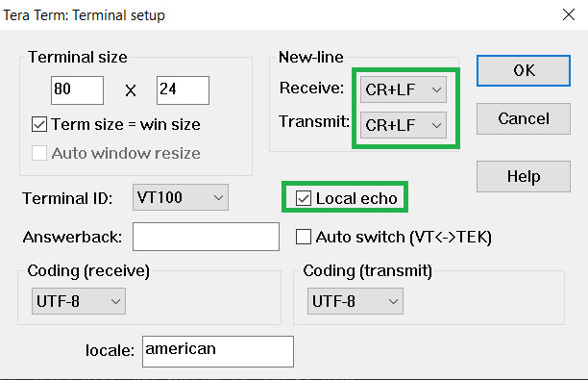Enable Auto switch (VT<->TEK) checkbox
The width and height of the screenshot is (588, 380).
coord(304,237)
